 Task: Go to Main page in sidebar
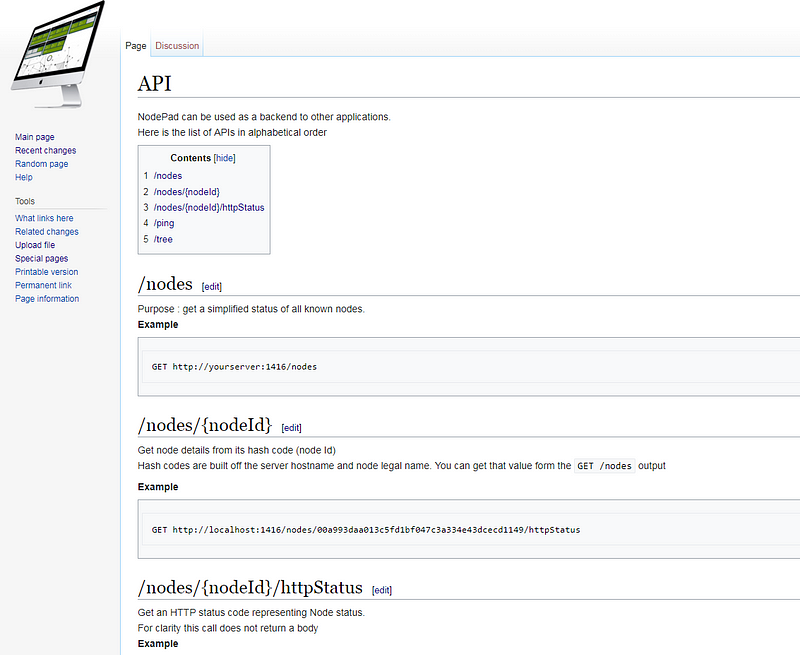[x=35, y=137]
